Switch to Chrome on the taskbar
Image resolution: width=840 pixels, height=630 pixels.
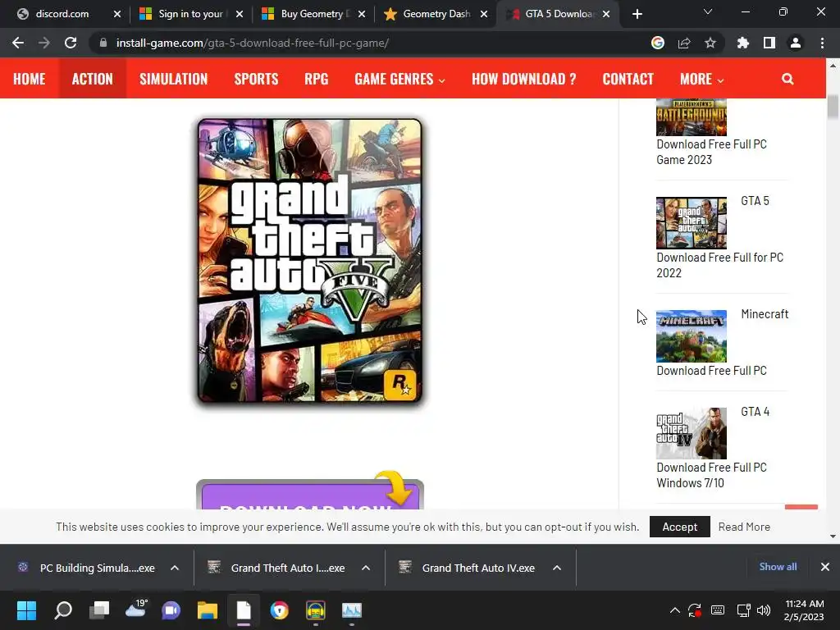click(279, 610)
